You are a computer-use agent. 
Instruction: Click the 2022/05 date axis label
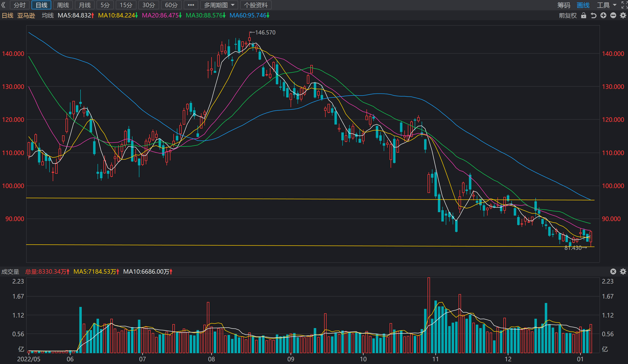tap(29, 359)
